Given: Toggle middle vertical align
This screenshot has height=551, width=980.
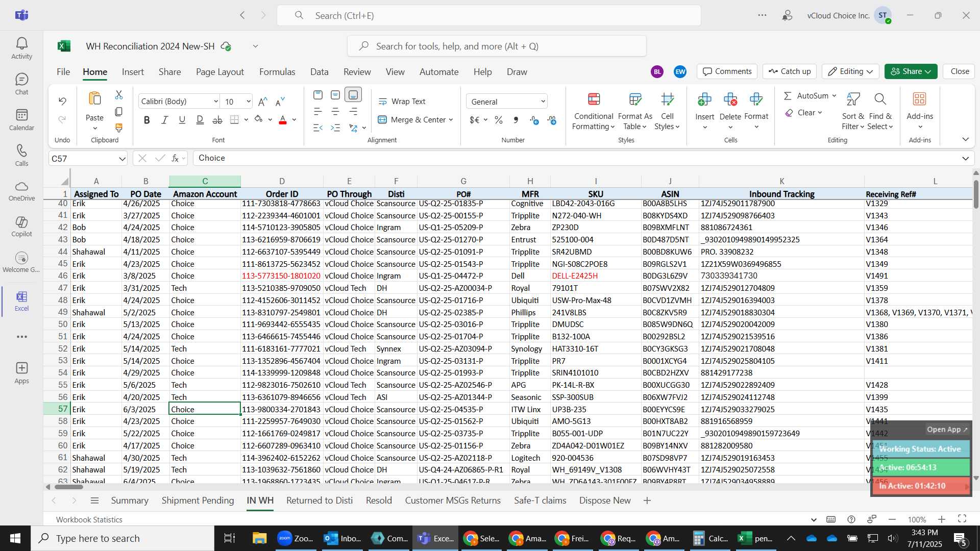Looking at the screenshot, I should [x=335, y=95].
